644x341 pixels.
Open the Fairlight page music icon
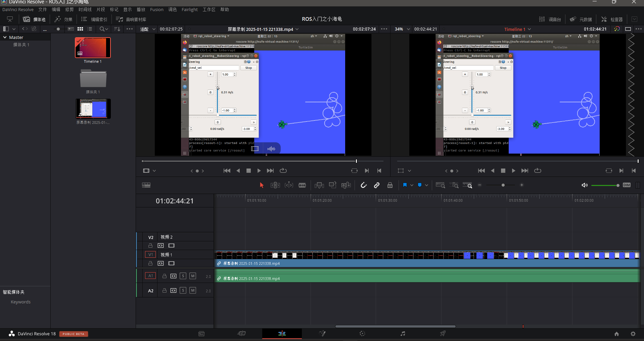click(x=403, y=334)
